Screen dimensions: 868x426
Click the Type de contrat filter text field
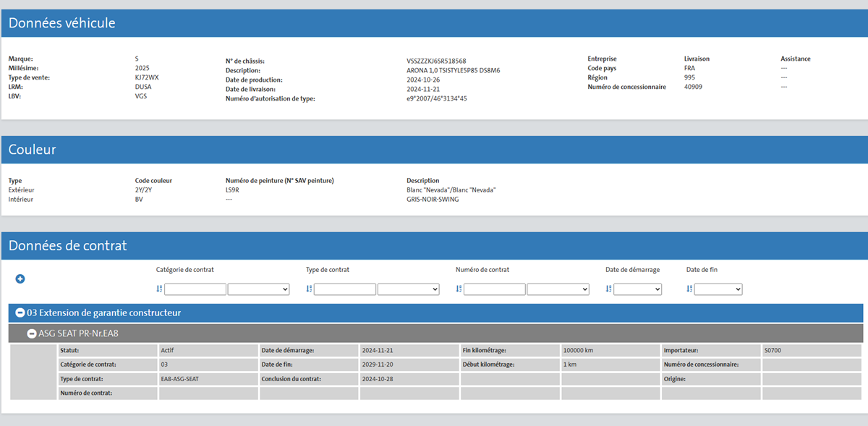click(345, 289)
